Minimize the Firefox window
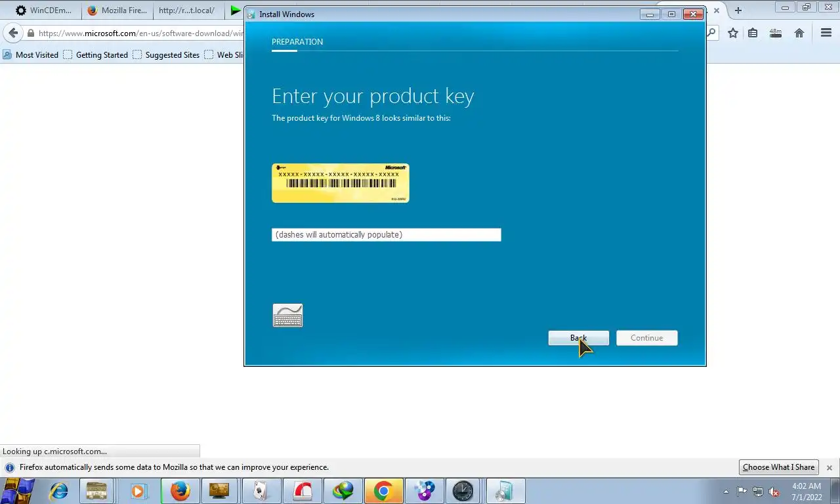Viewport: 840px width, 504px height. click(x=785, y=8)
